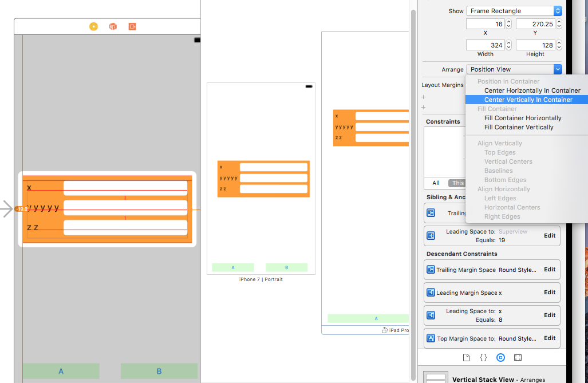Image resolution: width=588 pixels, height=383 pixels.
Task: Open the Code Snippet library icon
Action: 483,357
